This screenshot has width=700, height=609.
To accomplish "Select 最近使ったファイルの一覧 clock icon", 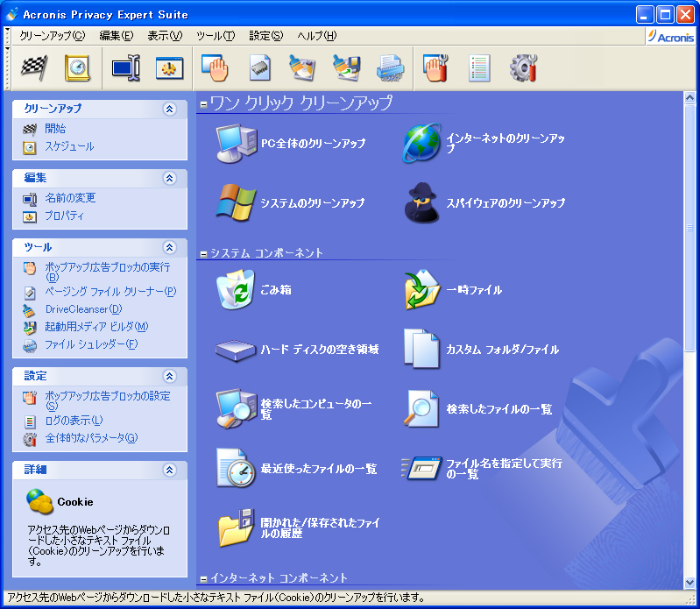I will click(237, 468).
